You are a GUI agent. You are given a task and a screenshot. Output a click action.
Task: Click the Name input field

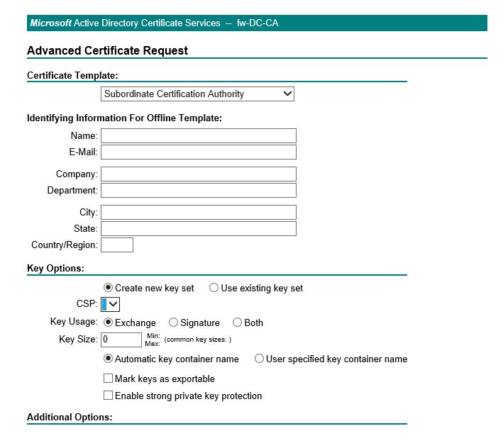coord(199,136)
